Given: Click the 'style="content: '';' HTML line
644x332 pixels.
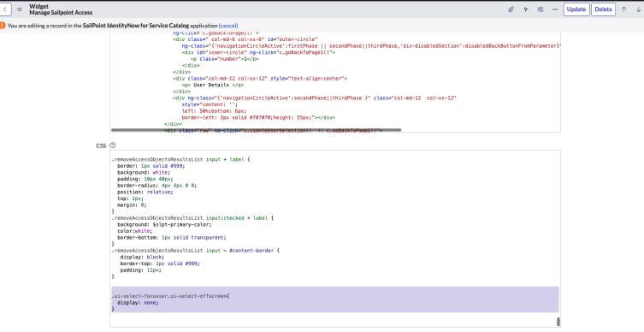Looking at the screenshot, I should click(x=210, y=104).
